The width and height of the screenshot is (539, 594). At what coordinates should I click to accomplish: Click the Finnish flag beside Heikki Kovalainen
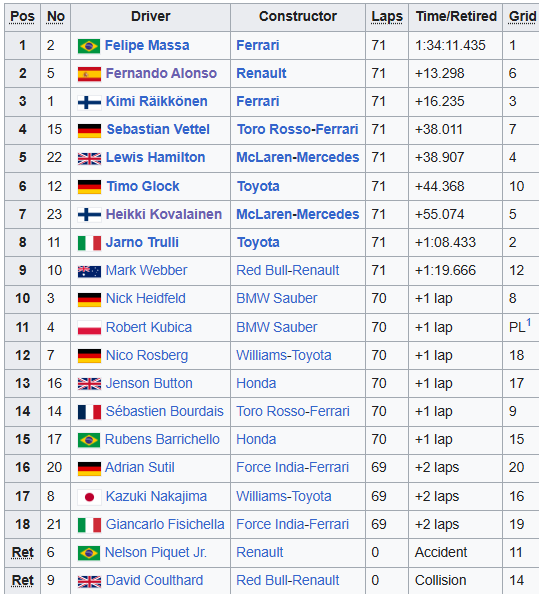[x=89, y=215]
